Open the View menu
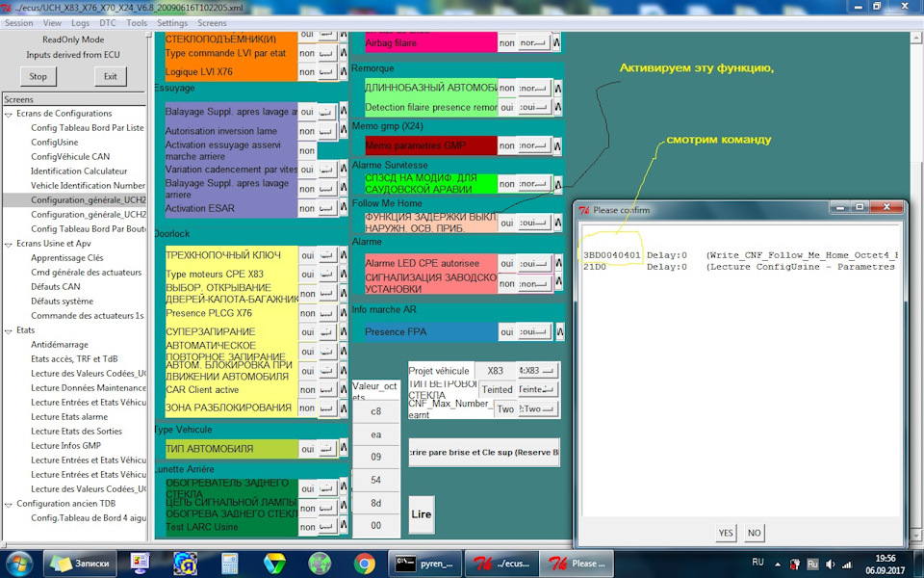This screenshot has height=578, width=924. coord(52,23)
